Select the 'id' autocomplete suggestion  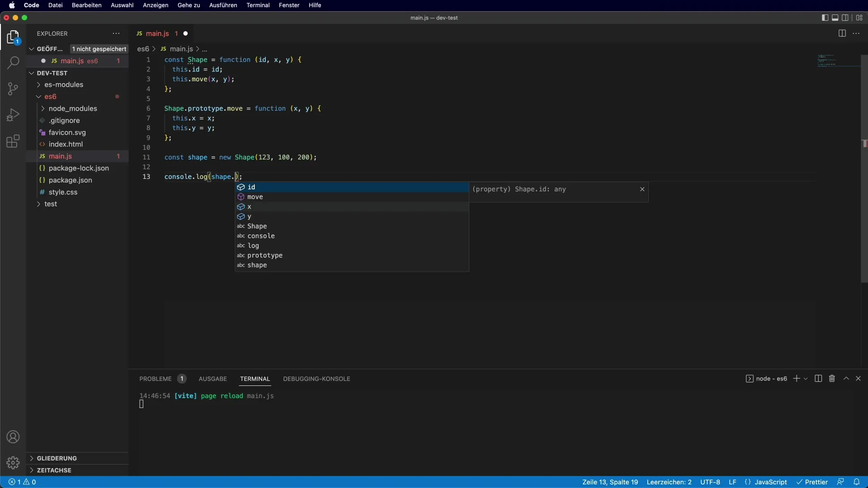352,187
